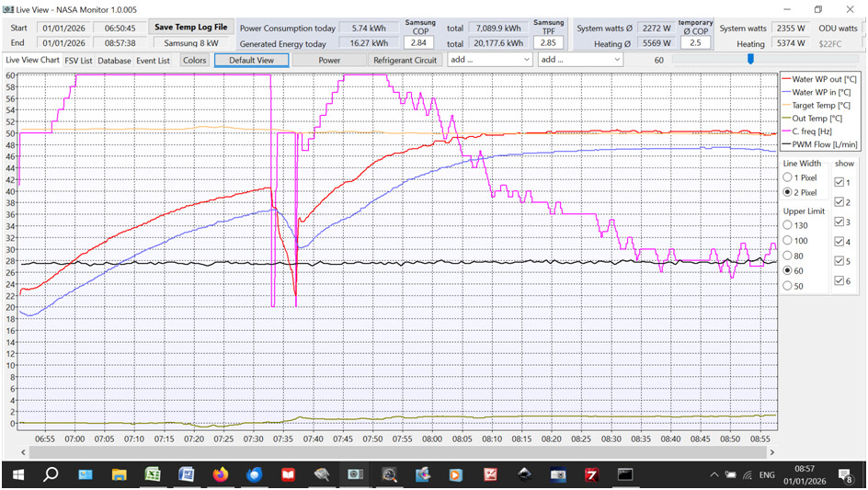
Task: Click the Save Temp Log File button
Action: [x=190, y=28]
